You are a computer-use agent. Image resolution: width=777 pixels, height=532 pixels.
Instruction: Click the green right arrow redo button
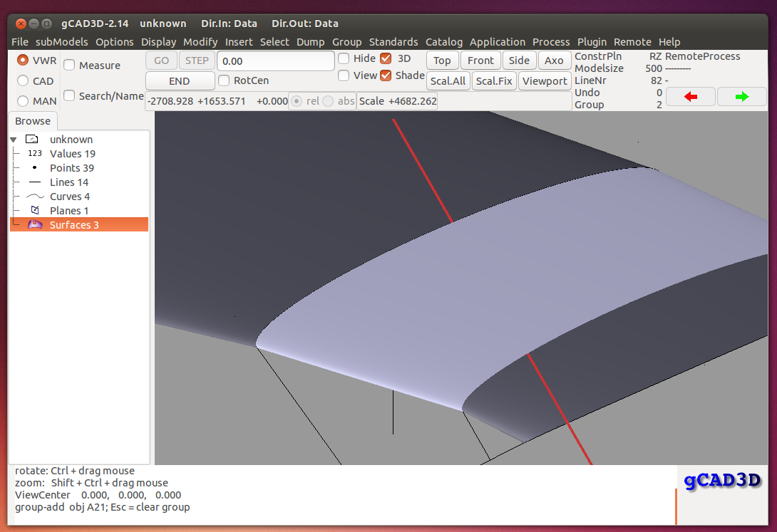pos(742,97)
